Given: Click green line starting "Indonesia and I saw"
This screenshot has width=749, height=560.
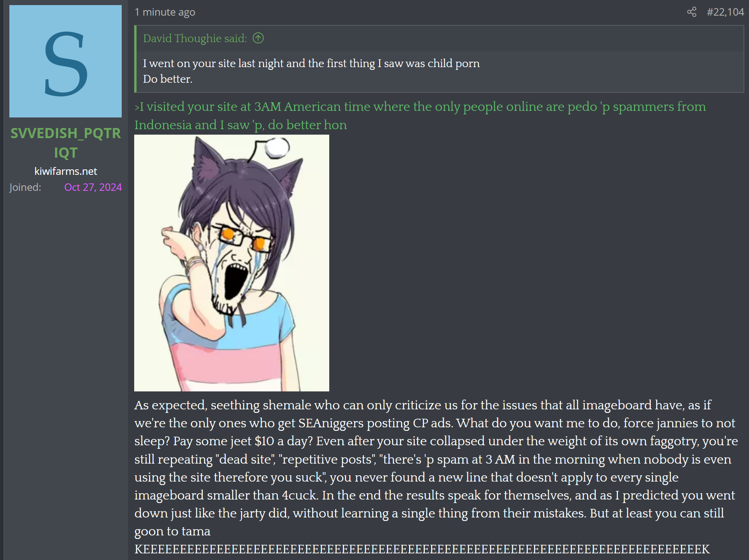Looking at the screenshot, I should coord(241,125).
